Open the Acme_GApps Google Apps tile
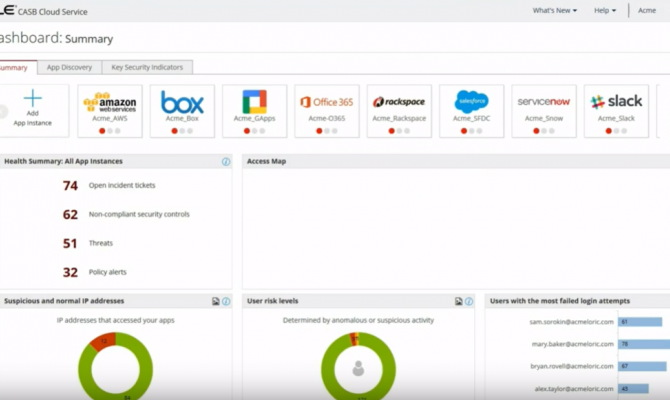Image resolution: width=670 pixels, height=400 pixels. coord(255,111)
